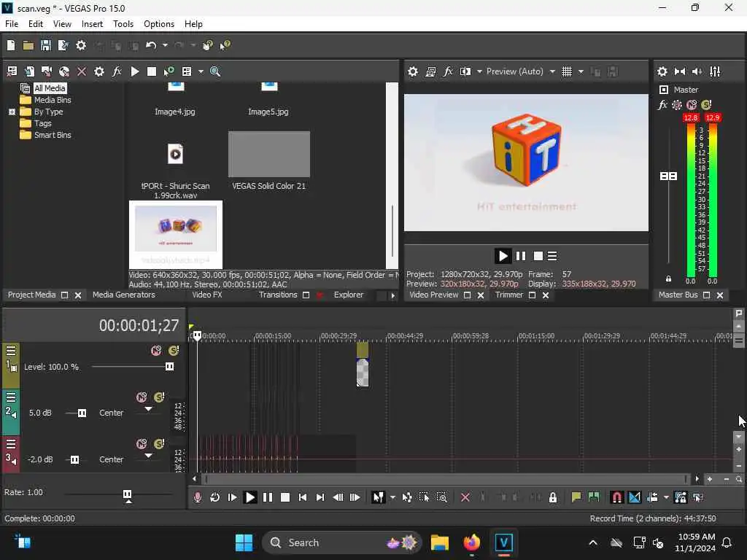The width and height of the screenshot is (747, 560).
Task: Switch to the Trimmer tab
Action: [508, 295]
